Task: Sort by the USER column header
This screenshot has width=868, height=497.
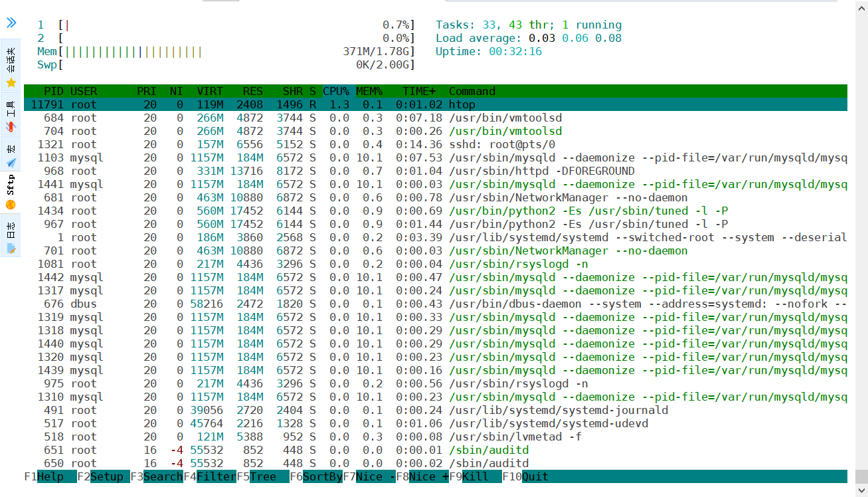Action: [x=84, y=91]
